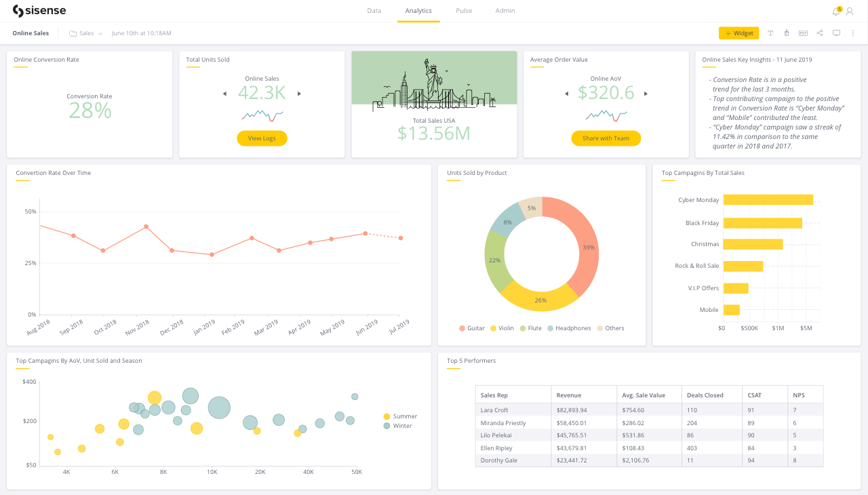Viewport: 868px width, 495px height.
Task: Open the display mode monitor icon
Action: [836, 33]
